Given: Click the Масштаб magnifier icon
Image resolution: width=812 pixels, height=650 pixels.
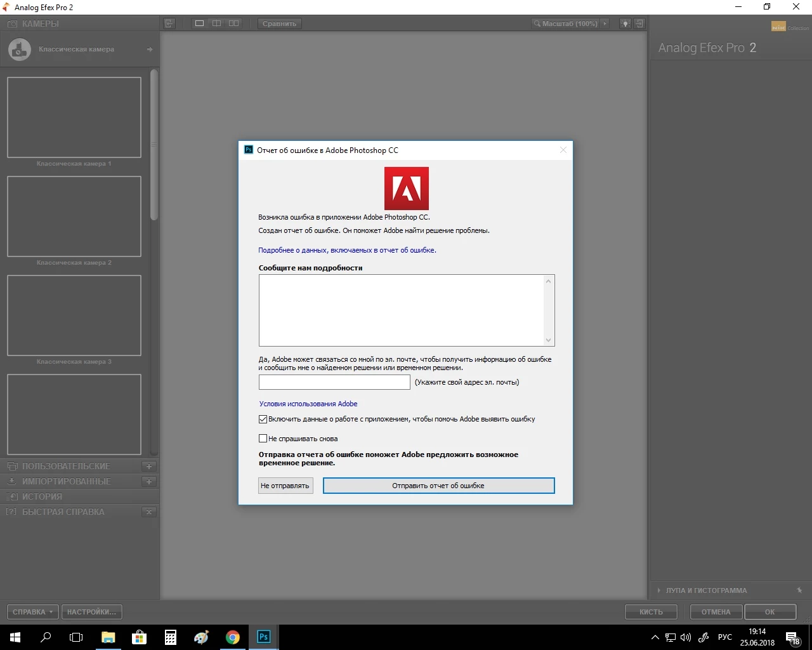Looking at the screenshot, I should point(537,23).
